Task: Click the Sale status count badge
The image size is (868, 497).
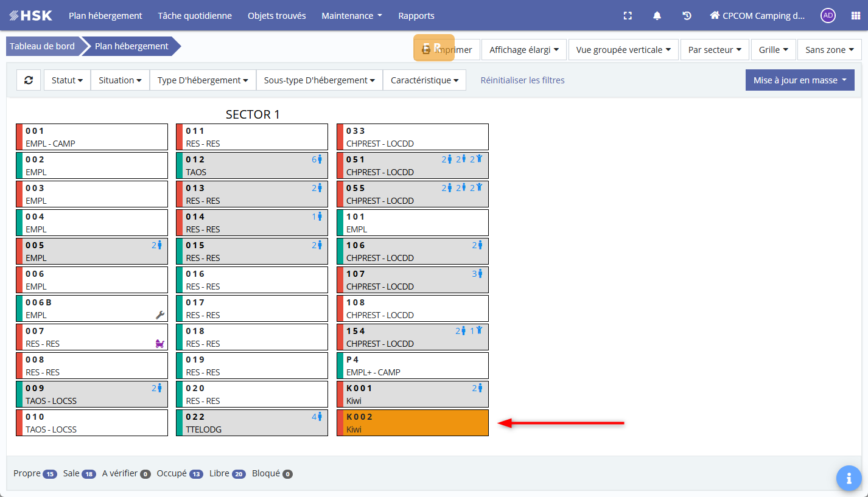Action: (89, 474)
